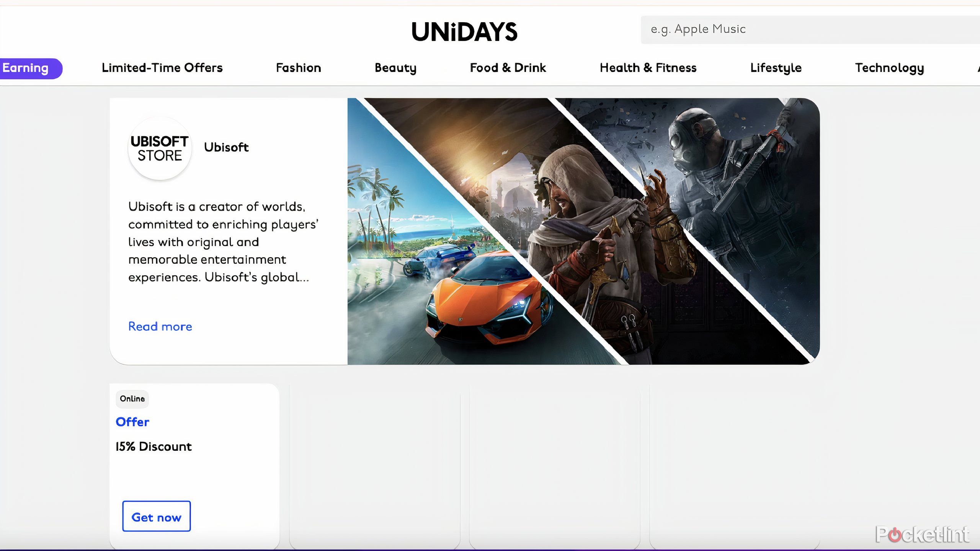Click the Online offer badge/indicator
Screen dimensions: 980x551
pos(132,398)
